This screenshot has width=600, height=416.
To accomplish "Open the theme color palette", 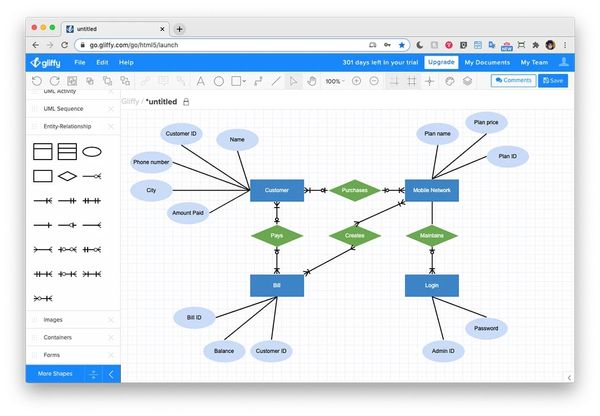I will pyautogui.click(x=450, y=81).
